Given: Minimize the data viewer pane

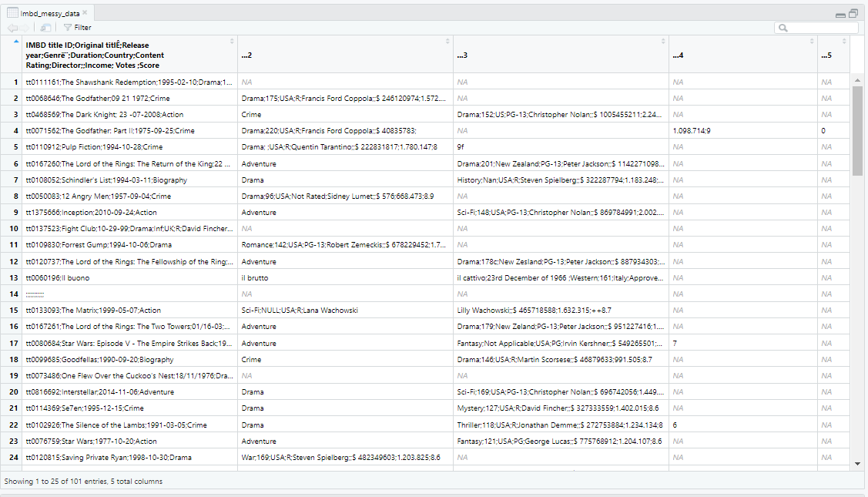Looking at the screenshot, I should 841,13.
